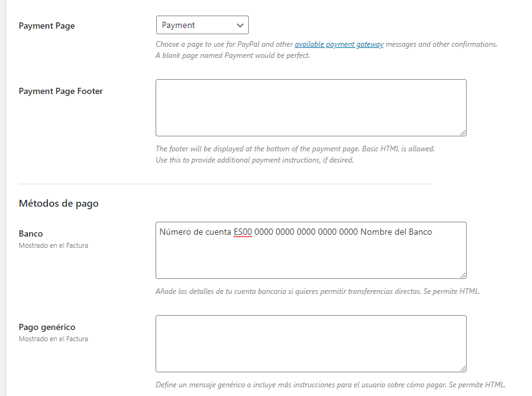Open the Payment Page dropdown

pyautogui.click(x=202, y=25)
